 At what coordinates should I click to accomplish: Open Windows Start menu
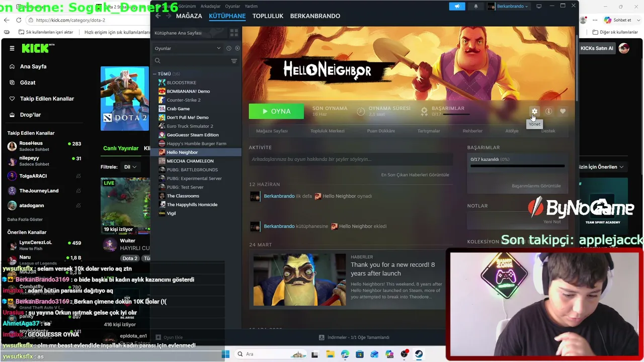(225, 354)
